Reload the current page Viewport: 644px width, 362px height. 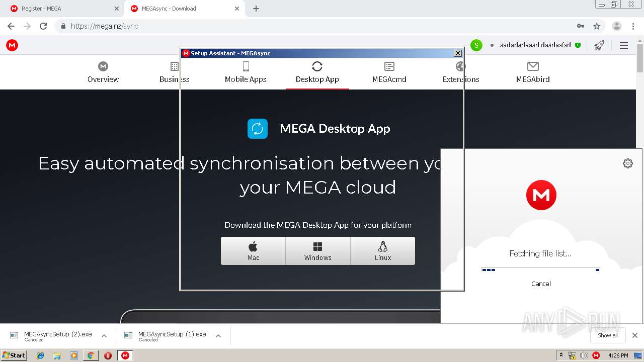coord(43,26)
